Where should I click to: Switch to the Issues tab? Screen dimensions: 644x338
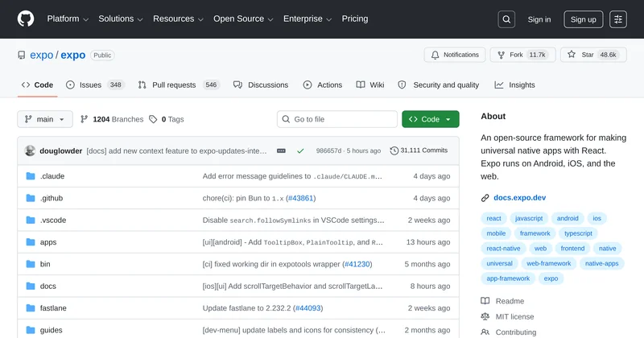pos(90,84)
